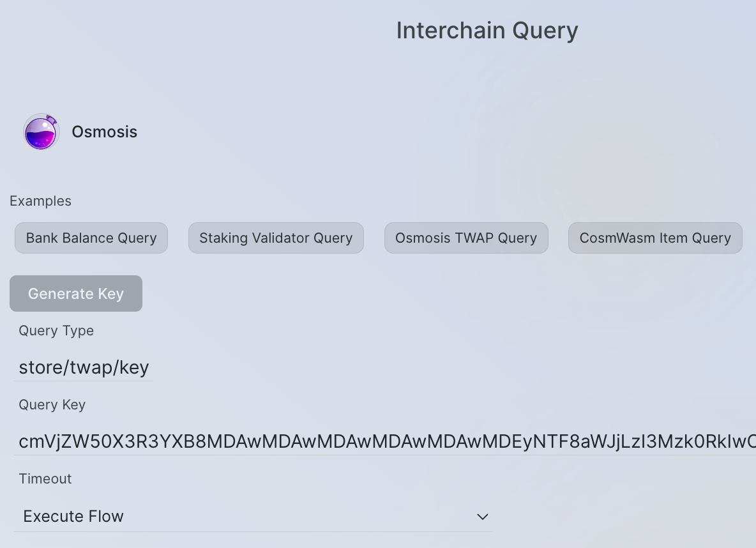The height and width of the screenshot is (548, 756).
Task: Load the Staking Validator Query example
Action: click(x=276, y=238)
